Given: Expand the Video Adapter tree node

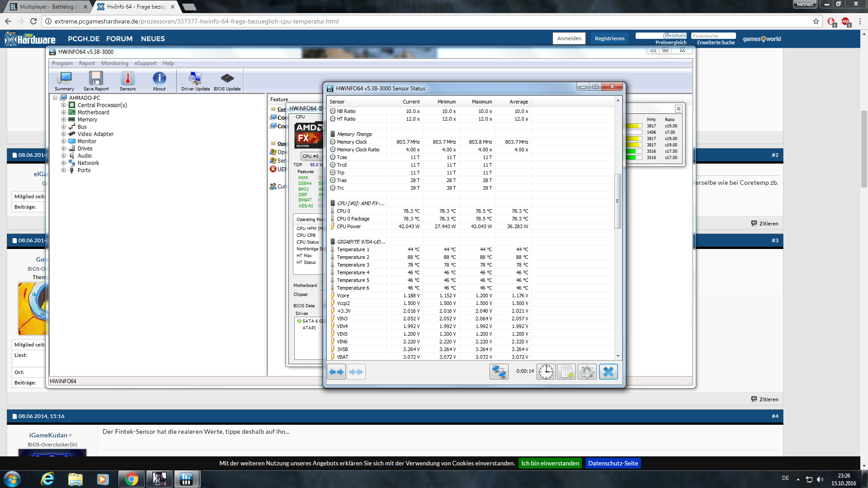Looking at the screenshot, I should (64, 134).
